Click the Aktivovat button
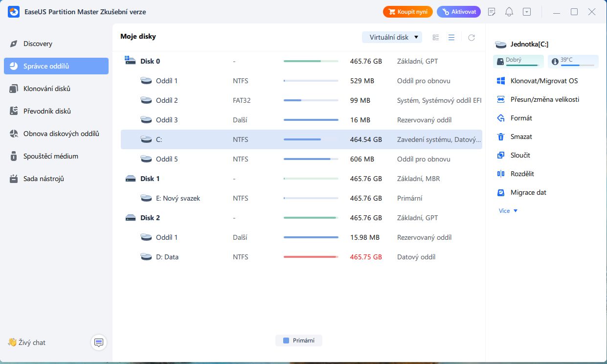This screenshot has width=607, height=364. (x=458, y=11)
